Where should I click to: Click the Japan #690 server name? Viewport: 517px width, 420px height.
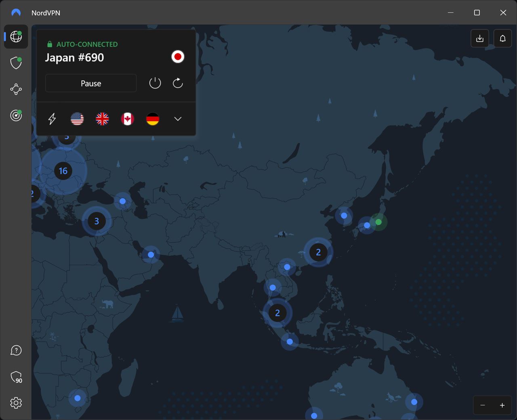(74, 57)
